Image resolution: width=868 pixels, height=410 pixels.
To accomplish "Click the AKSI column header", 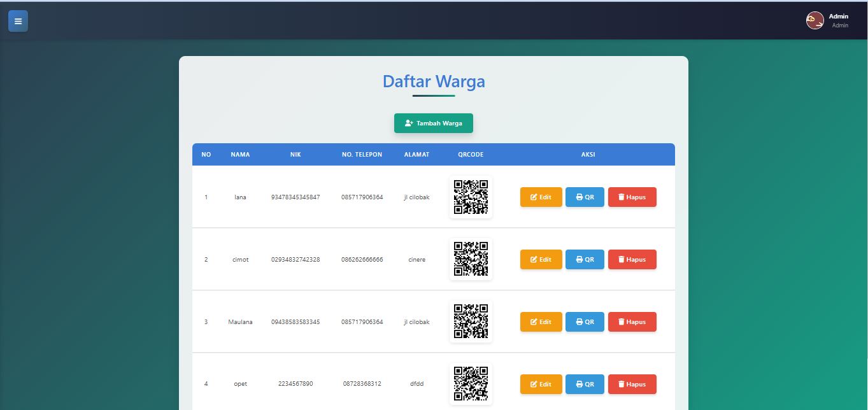I will (588, 155).
